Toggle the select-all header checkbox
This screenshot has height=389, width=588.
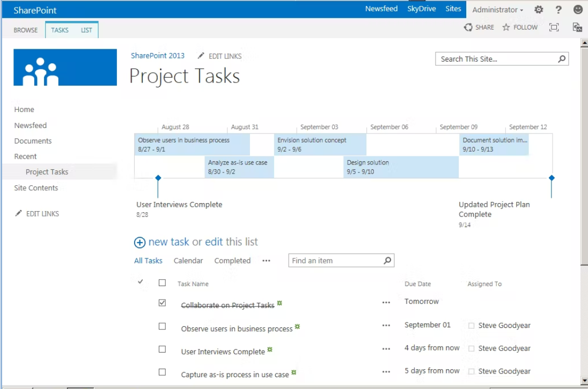[x=162, y=283]
